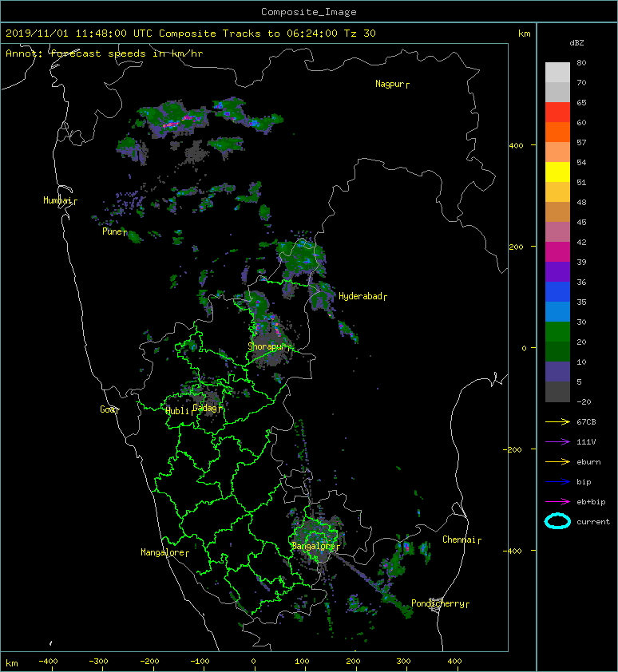
Task: Select the royal blue 36–35 dBZ swatch
Action: [557, 291]
